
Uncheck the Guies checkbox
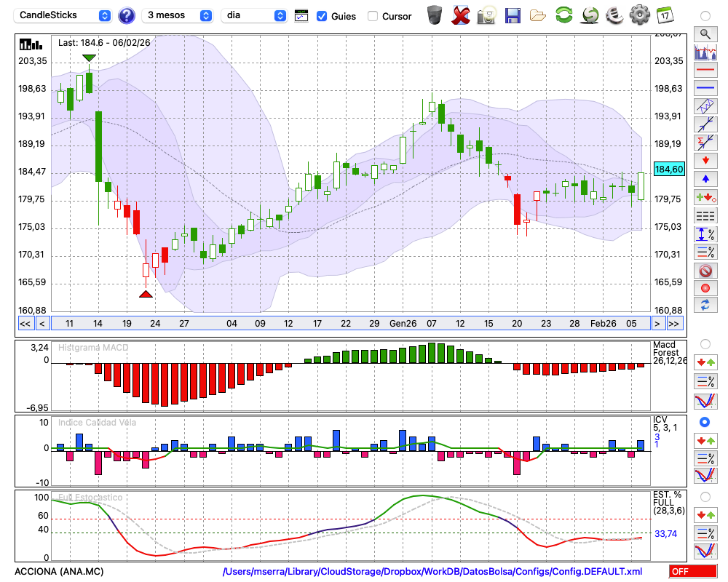(x=322, y=16)
